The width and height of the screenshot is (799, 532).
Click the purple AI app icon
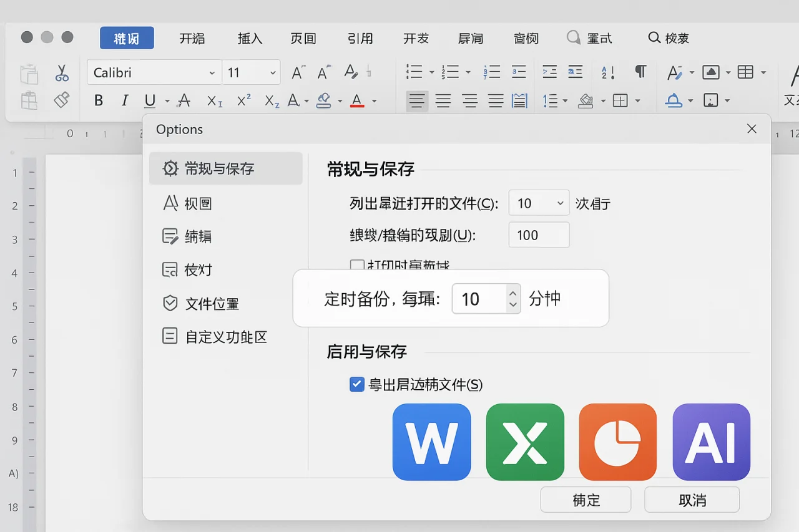[711, 442]
